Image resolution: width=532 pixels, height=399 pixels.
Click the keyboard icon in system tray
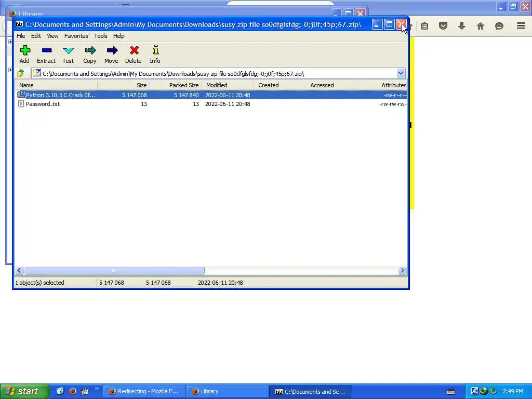(x=451, y=392)
